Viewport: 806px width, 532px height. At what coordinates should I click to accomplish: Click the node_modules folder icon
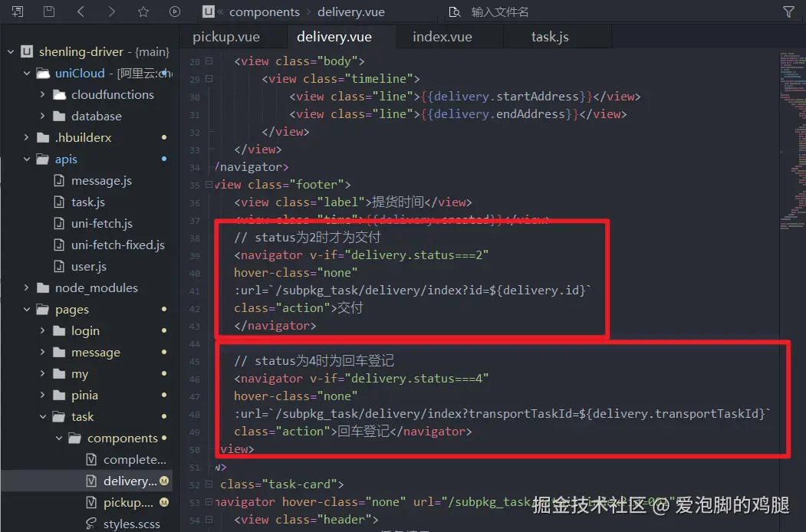pyautogui.click(x=43, y=287)
